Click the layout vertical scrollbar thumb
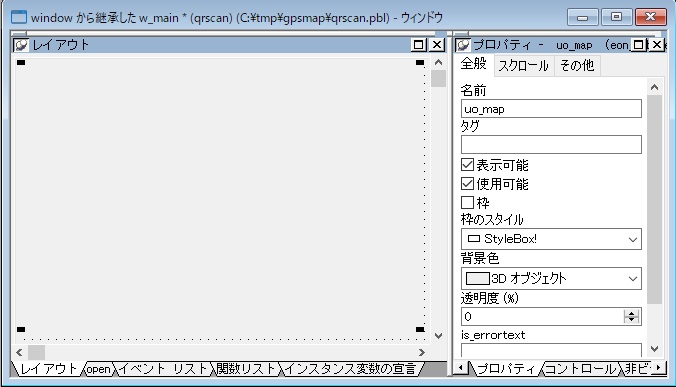The width and height of the screenshot is (676, 387). (438, 79)
